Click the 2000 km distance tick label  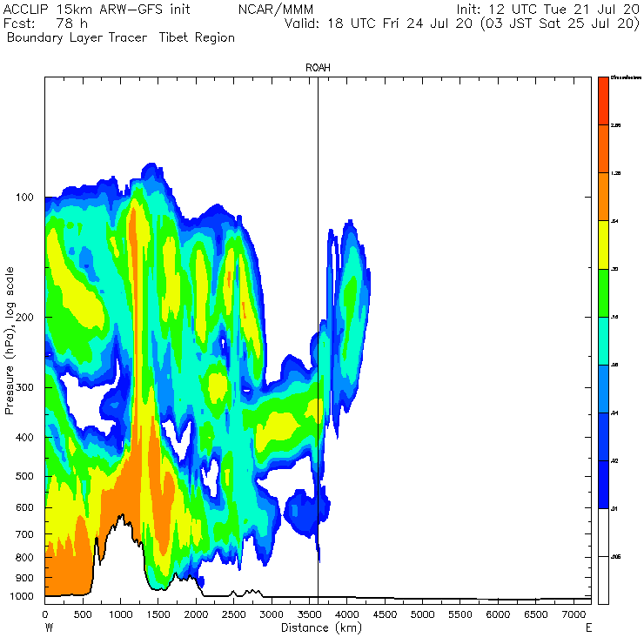(x=196, y=614)
